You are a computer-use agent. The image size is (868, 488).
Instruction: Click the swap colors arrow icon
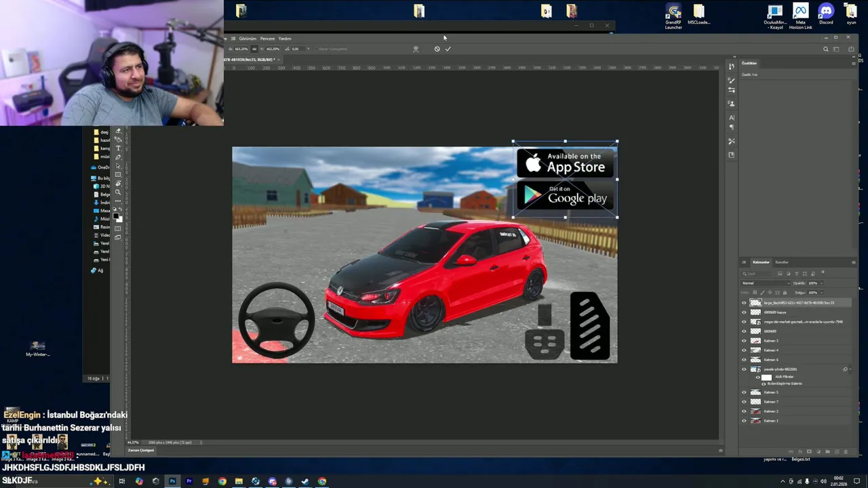click(x=121, y=209)
